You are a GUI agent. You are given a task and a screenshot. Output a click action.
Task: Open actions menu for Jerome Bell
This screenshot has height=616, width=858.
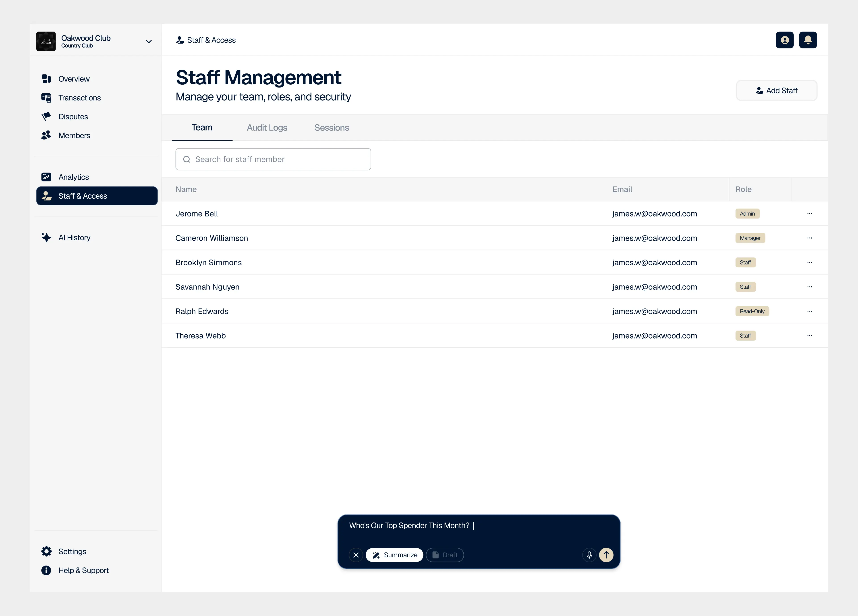(810, 213)
